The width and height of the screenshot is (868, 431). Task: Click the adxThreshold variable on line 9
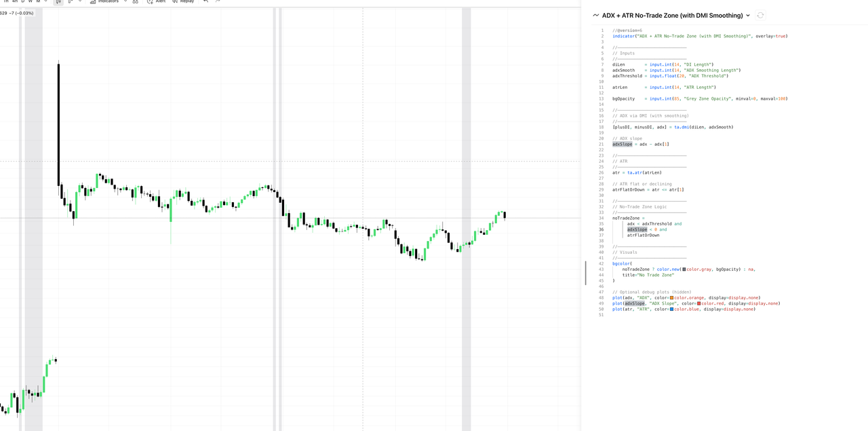coord(627,76)
